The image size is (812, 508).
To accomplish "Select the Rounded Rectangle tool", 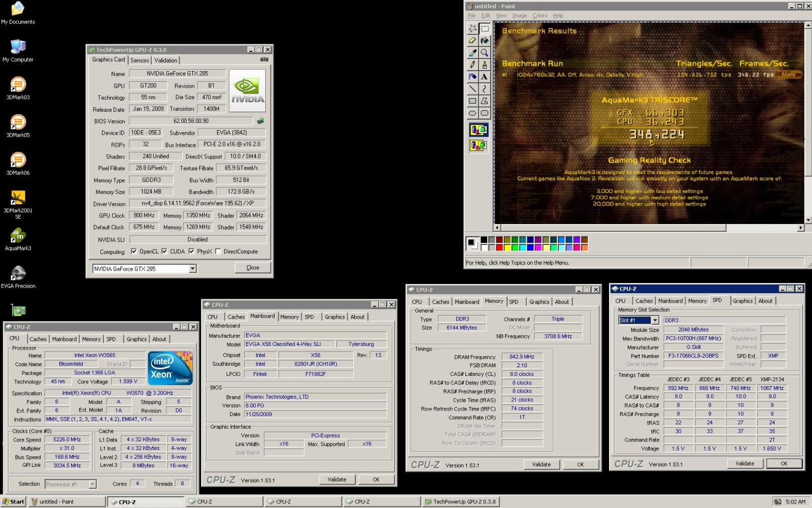I will pyautogui.click(x=485, y=113).
